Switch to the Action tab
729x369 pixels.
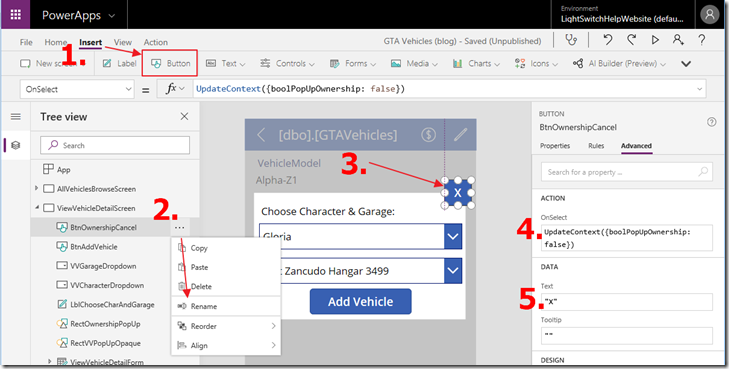click(155, 42)
